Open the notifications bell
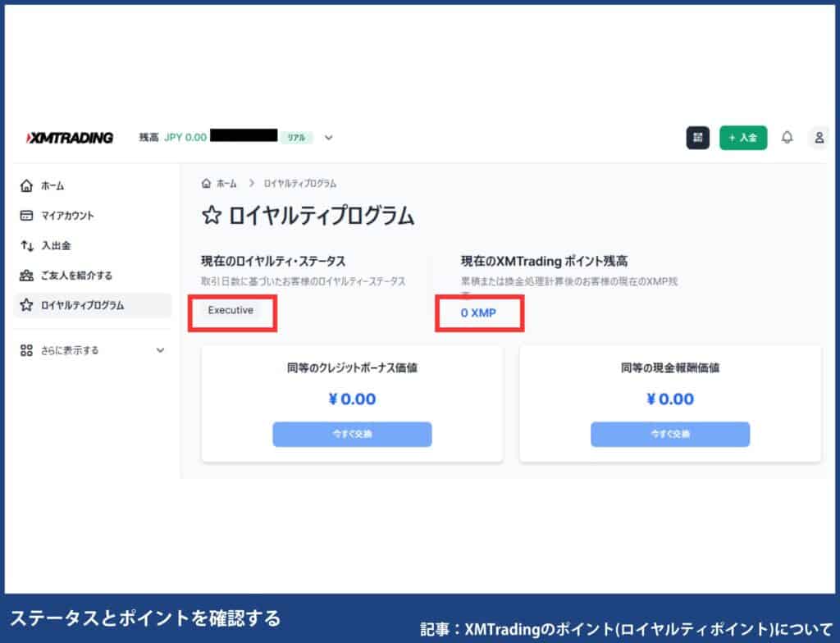 coord(787,137)
